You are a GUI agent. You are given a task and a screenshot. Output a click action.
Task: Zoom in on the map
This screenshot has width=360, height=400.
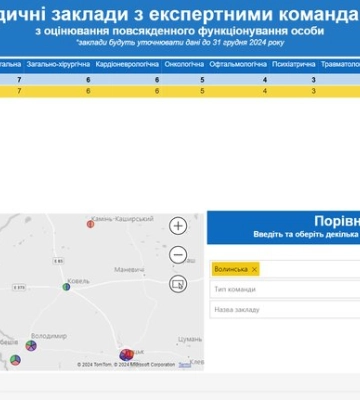[178, 226]
